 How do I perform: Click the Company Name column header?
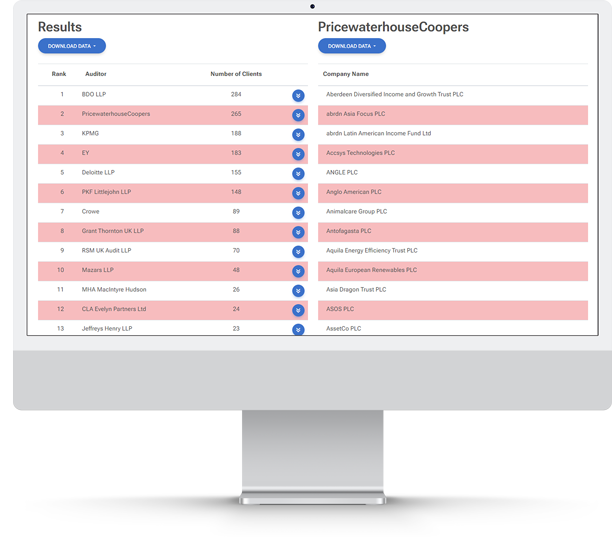click(345, 74)
